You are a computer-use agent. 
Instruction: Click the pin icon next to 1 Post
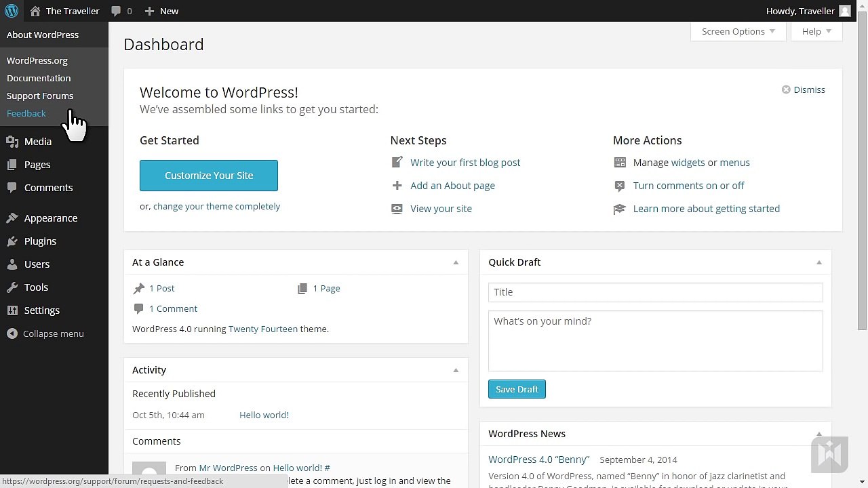[139, 289]
